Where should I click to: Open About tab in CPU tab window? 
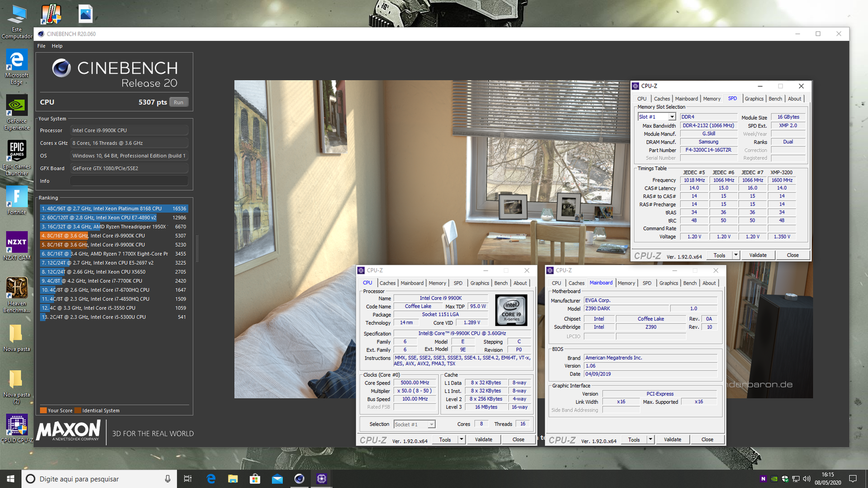pyautogui.click(x=520, y=283)
